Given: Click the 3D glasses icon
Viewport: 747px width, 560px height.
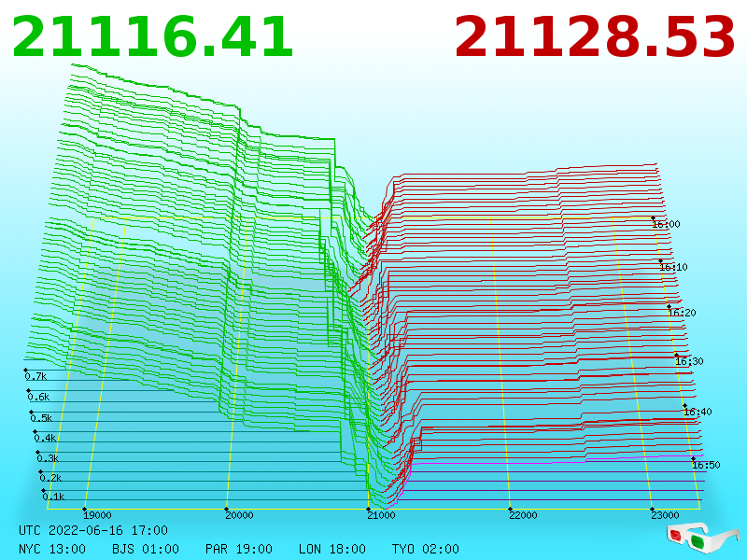Looking at the screenshot, I should (x=702, y=538).
